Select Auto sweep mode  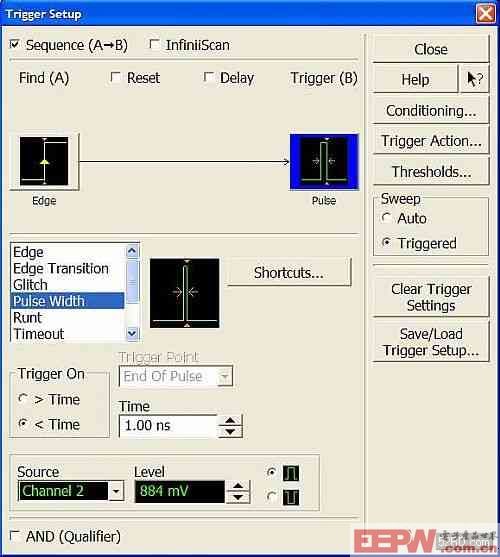386,217
